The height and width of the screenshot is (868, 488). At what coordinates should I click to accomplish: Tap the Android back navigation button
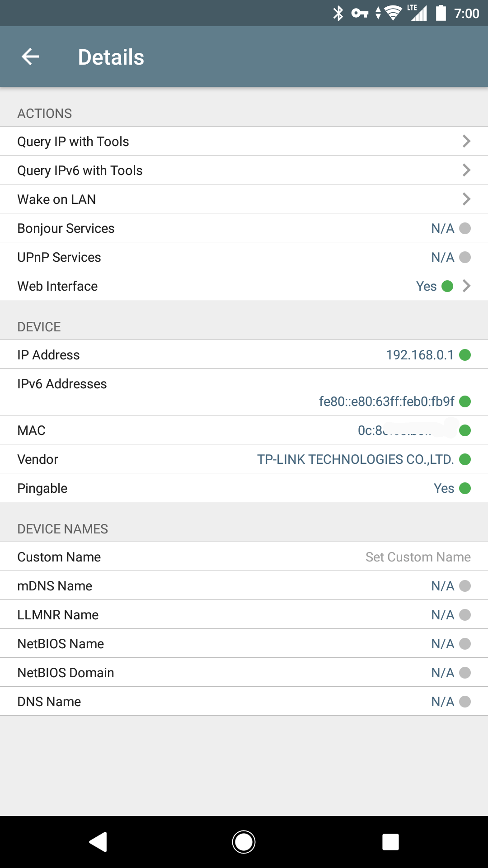(98, 842)
